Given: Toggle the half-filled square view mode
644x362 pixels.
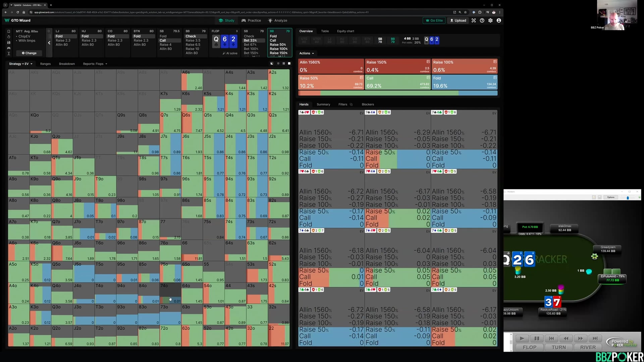Looking at the screenshot, I should [x=272, y=63].
